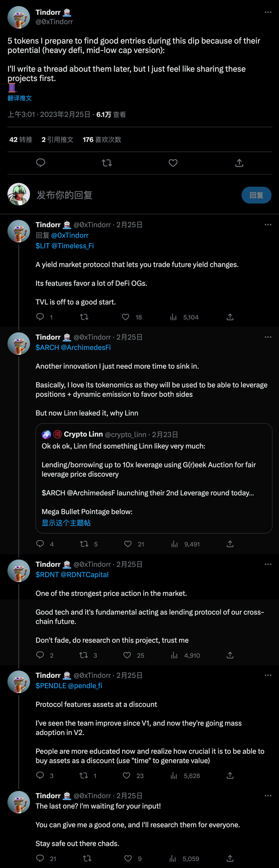Viewport: 279px width, 868px height.
Task: Open more options on $LIT tweet
Action: [x=268, y=225]
